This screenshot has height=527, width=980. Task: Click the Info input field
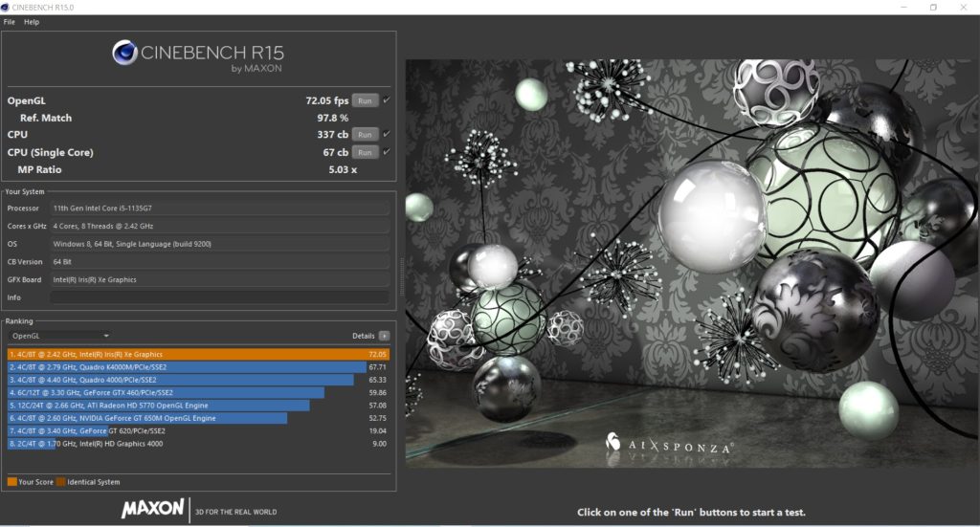click(x=219, y=297)
